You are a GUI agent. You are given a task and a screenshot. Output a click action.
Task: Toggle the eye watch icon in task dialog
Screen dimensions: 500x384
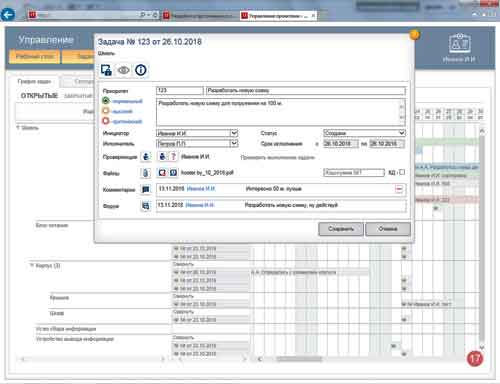coord(124,70)
